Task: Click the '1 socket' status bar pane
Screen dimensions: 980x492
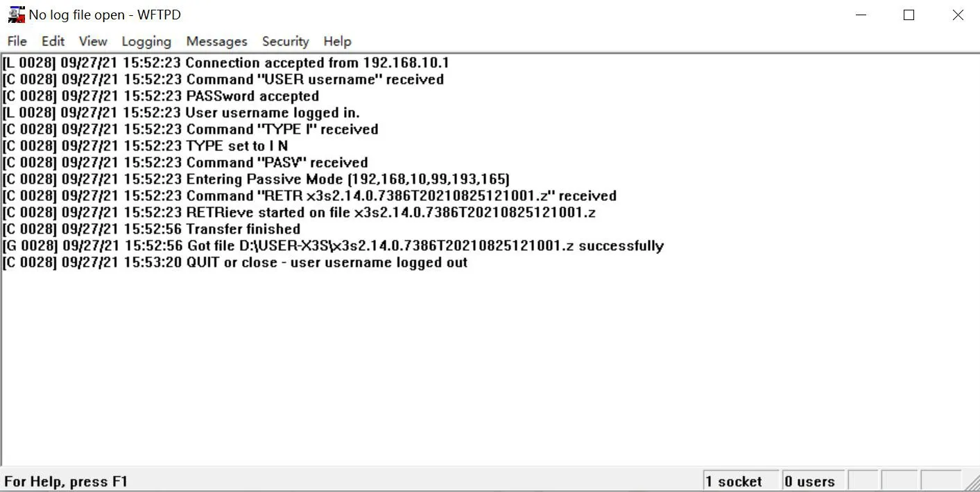Action: coord(740,480)
